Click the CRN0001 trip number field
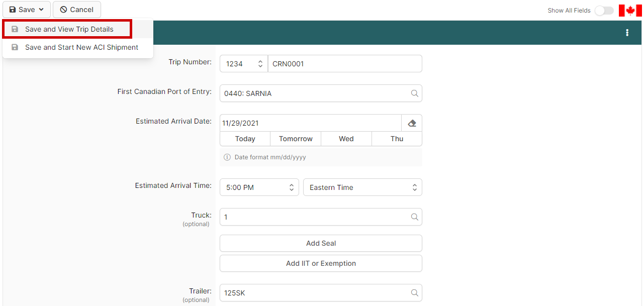Screen dimensions: 644x306 (x=345, y=64)
